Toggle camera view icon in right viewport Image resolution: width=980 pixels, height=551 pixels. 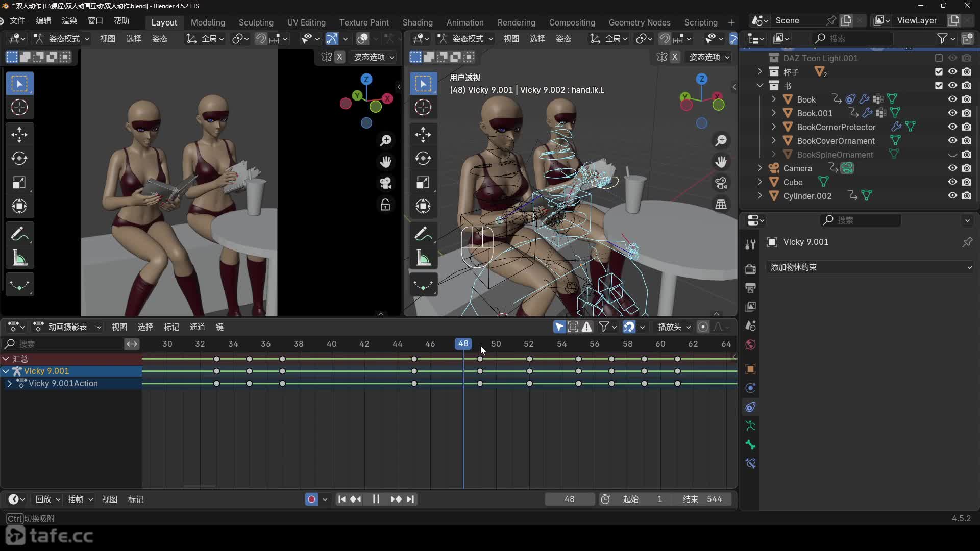[721, 183]
